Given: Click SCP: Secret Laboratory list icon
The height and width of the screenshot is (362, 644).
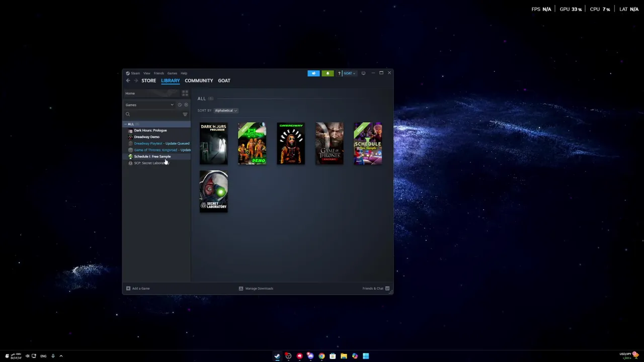Looking at the screenshot, I should [130, 163].
